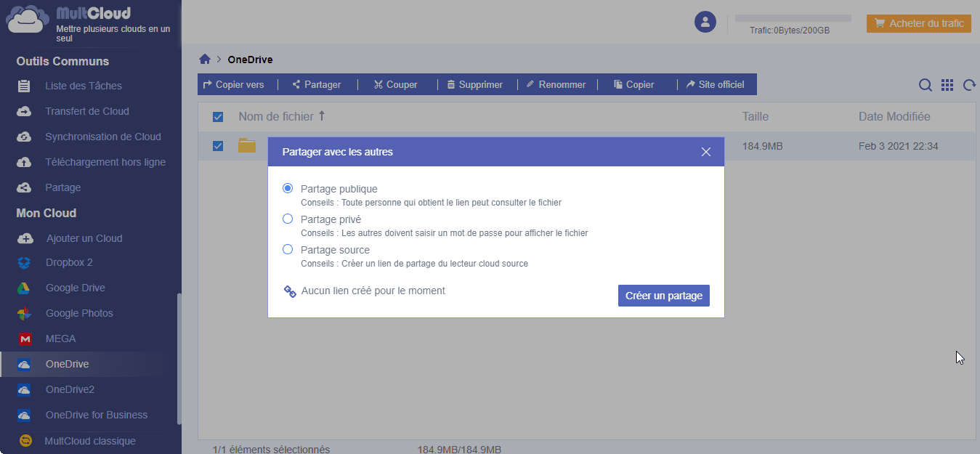
Task: Close the Partager avec les autres dialog
Action: pyautogui.click(x=706, y=152)
